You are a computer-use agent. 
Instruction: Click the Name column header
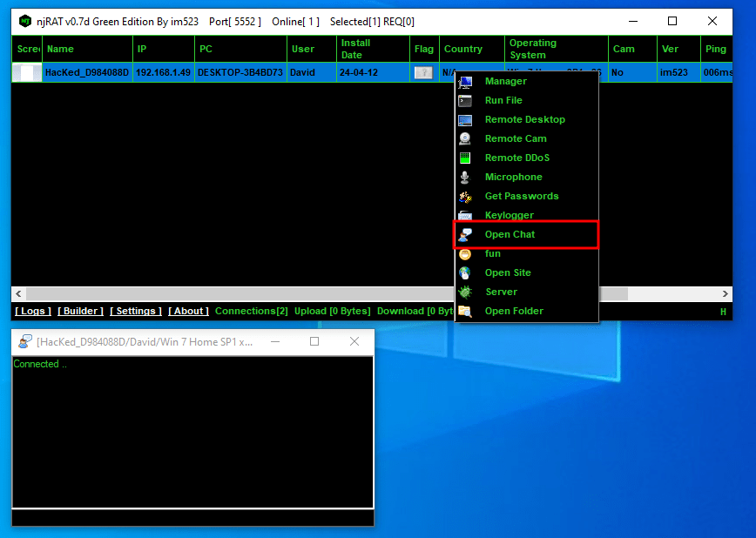tap(87, 49)
